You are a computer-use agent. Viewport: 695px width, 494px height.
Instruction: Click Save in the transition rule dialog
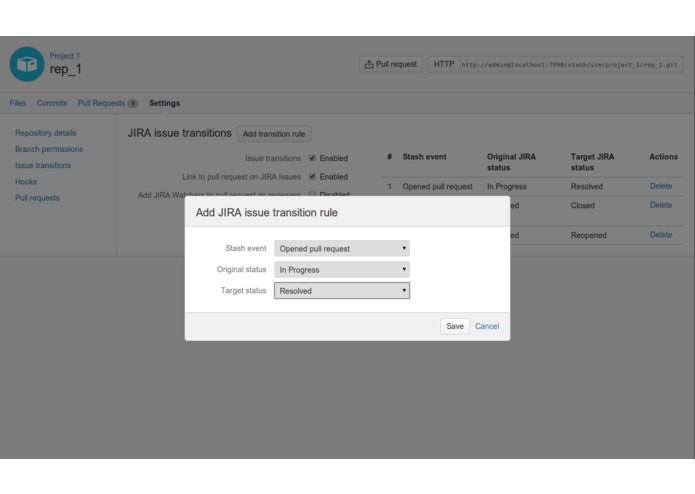(455, 326)
